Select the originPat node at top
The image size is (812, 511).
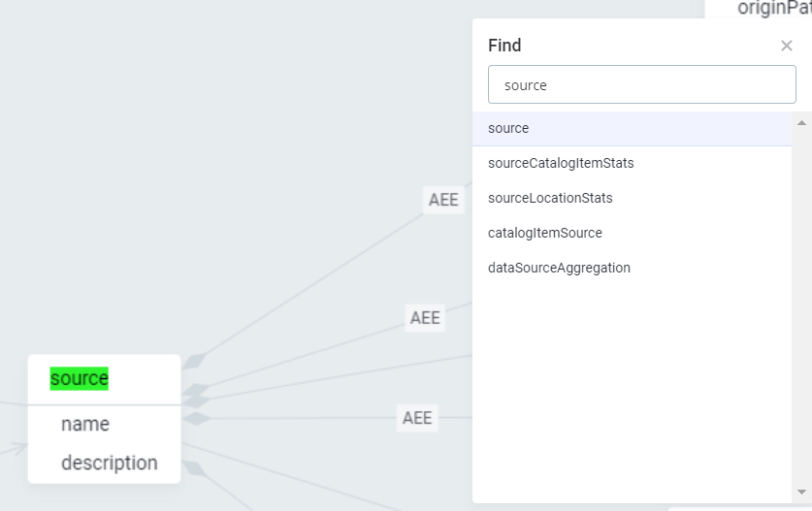click(773, 9)
